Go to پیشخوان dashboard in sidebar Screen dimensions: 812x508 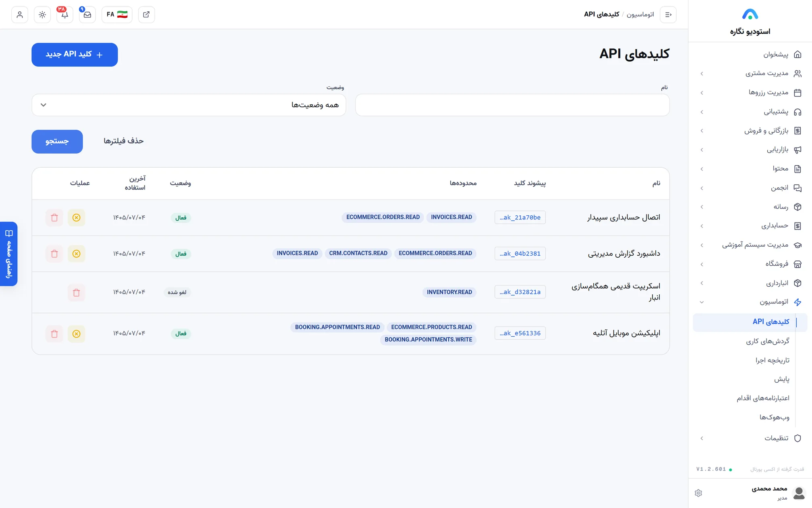[x=750, y=54]
